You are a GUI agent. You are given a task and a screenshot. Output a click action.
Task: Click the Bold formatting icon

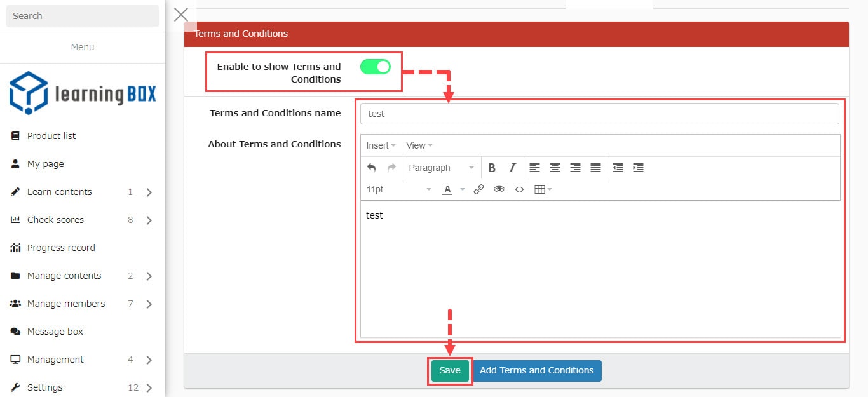tap(491, 168)
